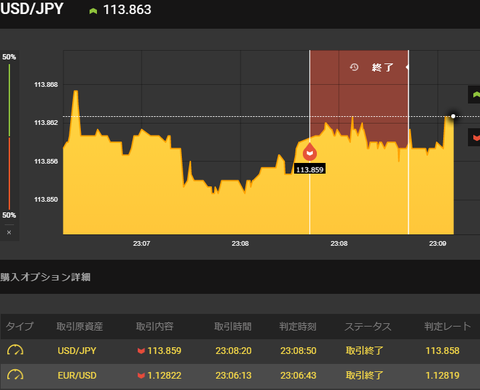Click the red down arrow next to 1.12822
480x390 pixels.
pos(141,376)
